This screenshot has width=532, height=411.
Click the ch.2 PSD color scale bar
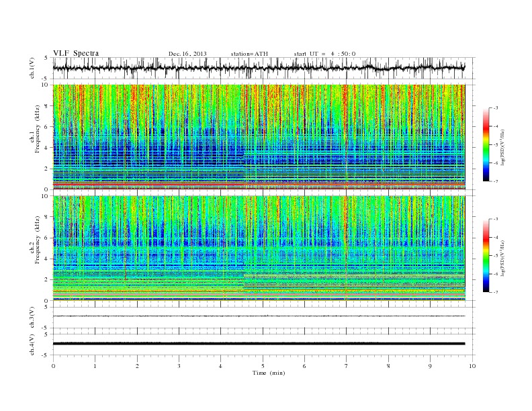pos(486,256)
